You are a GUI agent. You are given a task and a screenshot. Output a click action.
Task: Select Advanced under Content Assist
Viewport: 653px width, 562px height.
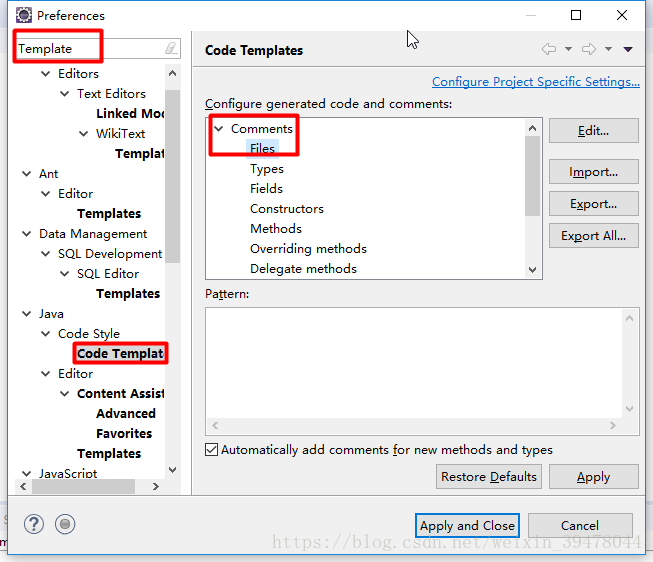tap(126, 414)
